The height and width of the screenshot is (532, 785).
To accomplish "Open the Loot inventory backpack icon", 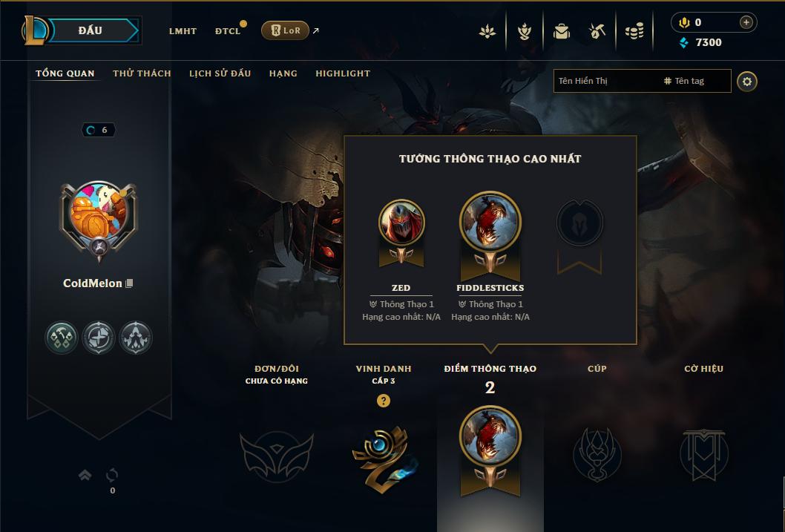I will (561, 31).
